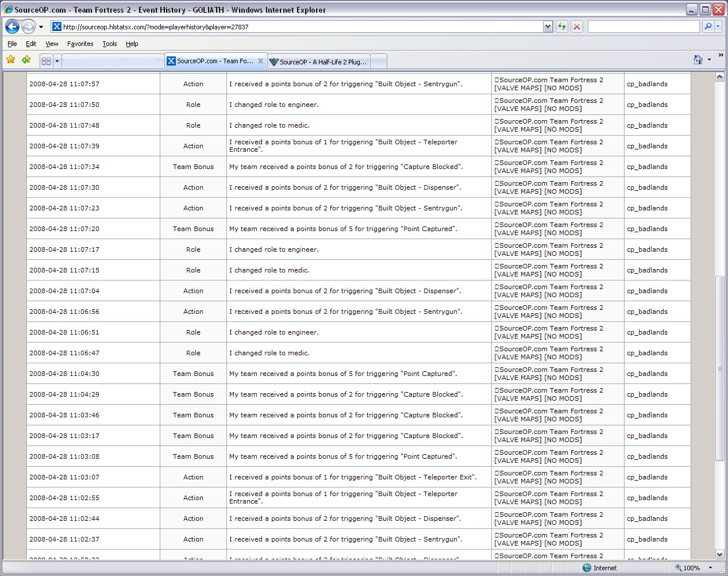Open the Tools menu
This screenshot has width=728, height=576.
(109, 44)
